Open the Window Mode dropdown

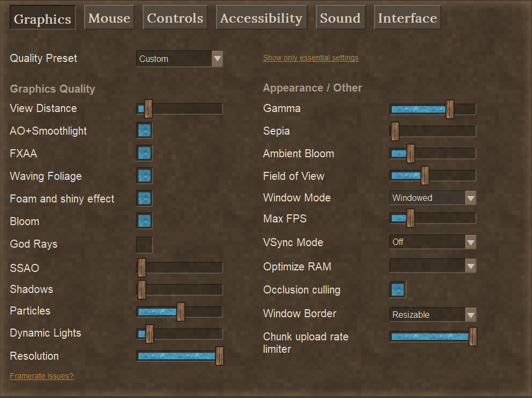433,198
